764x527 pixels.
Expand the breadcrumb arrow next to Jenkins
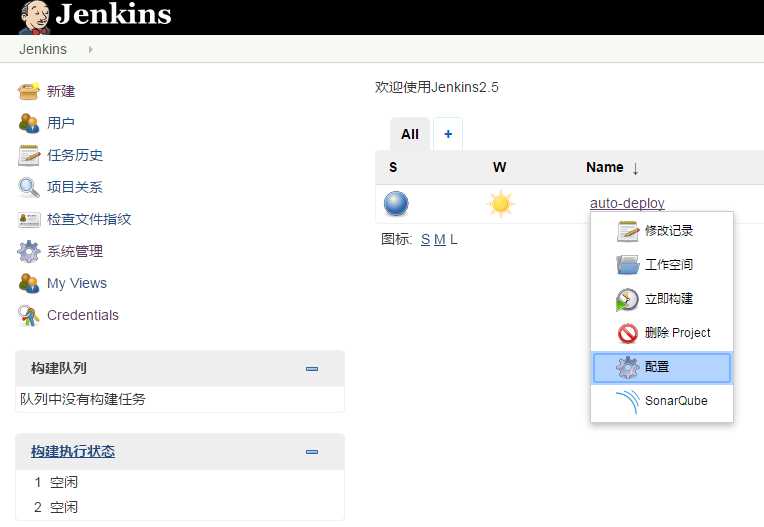pyautogui.click(x=91, y=49)
